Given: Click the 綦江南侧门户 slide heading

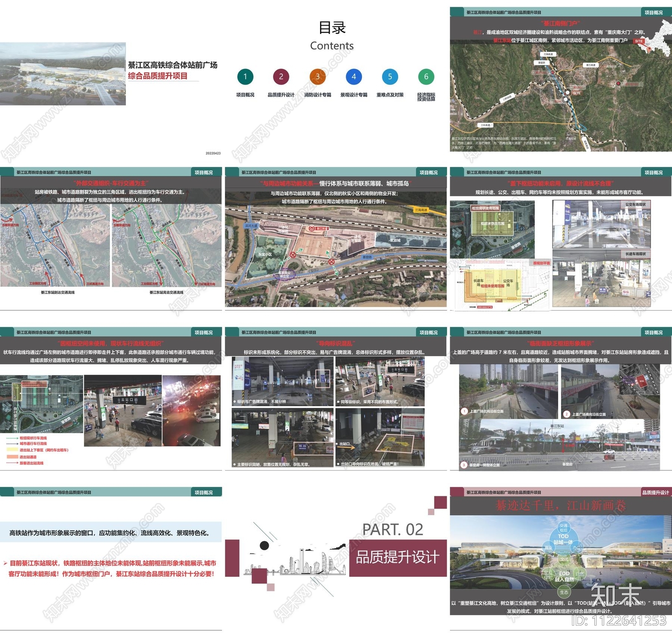Looking at the screenshot, I should point(560,24).
